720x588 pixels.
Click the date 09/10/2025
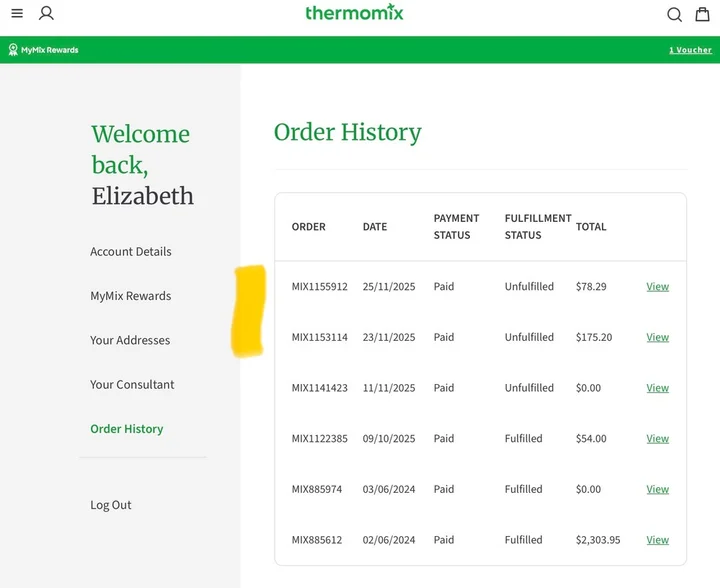(389, 438)
